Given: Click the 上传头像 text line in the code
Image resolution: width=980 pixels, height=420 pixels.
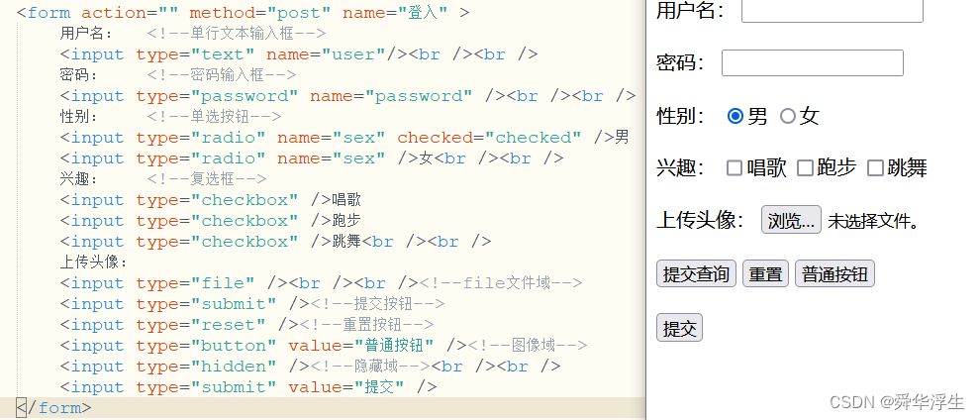Looking at the screenshot, I should (94, 262).
